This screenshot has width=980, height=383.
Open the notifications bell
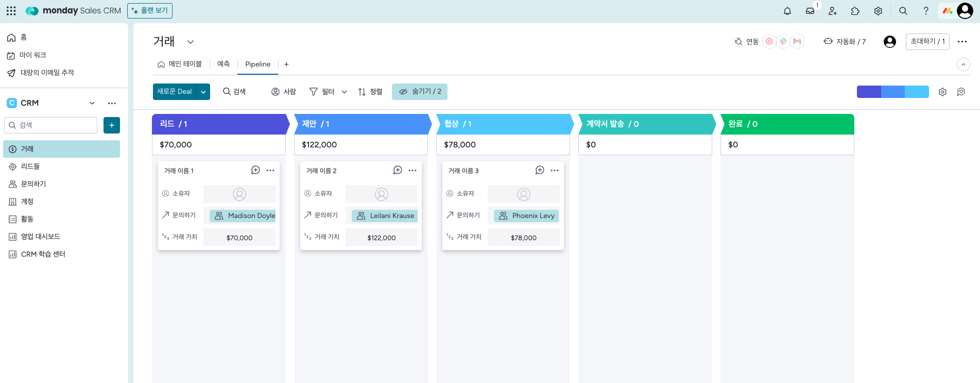787,11
